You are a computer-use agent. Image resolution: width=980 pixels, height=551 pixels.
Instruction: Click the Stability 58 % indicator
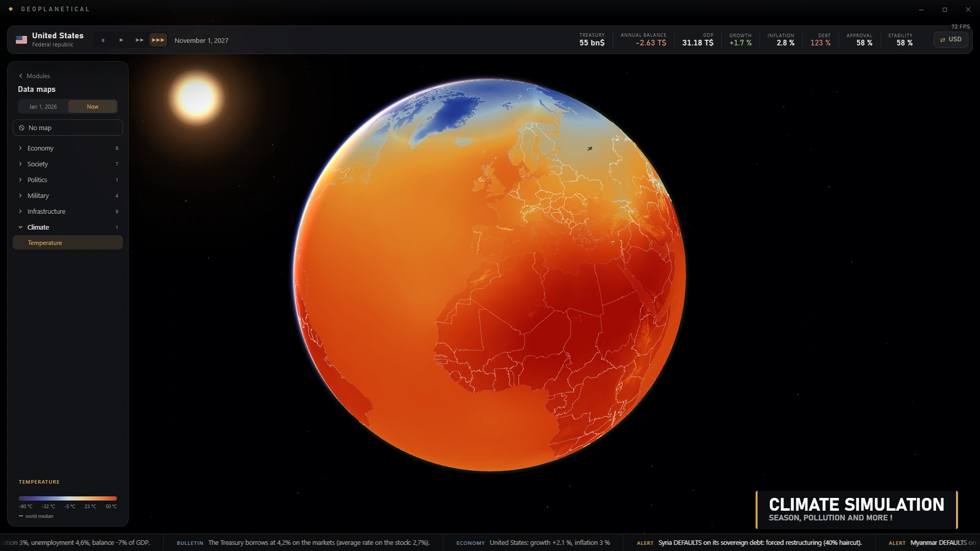click(x=901, y=40)
